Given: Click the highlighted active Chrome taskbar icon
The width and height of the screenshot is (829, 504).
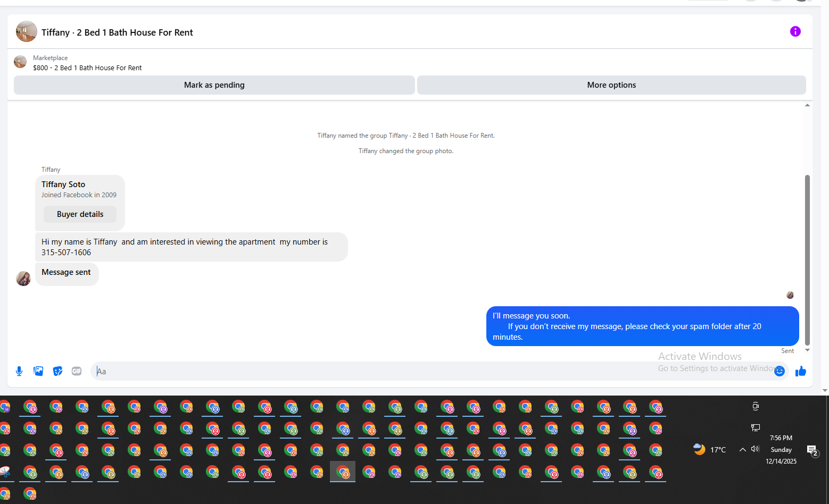Looking at the screenshot, I should click(x=343, y=472).
